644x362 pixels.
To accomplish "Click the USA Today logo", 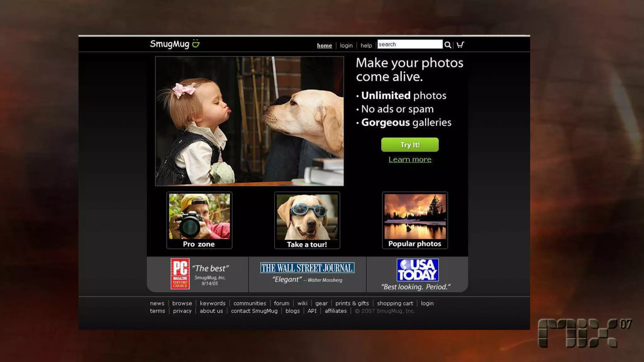I will click(x=417, y=270).
